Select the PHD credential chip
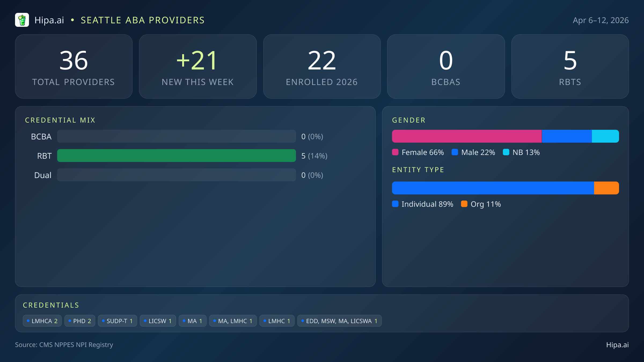 point(80,321)
